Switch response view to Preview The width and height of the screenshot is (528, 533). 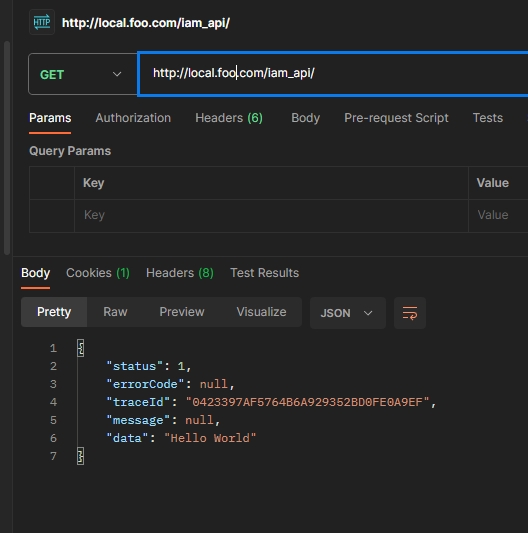pyautogui.click(x=182, y=312)
